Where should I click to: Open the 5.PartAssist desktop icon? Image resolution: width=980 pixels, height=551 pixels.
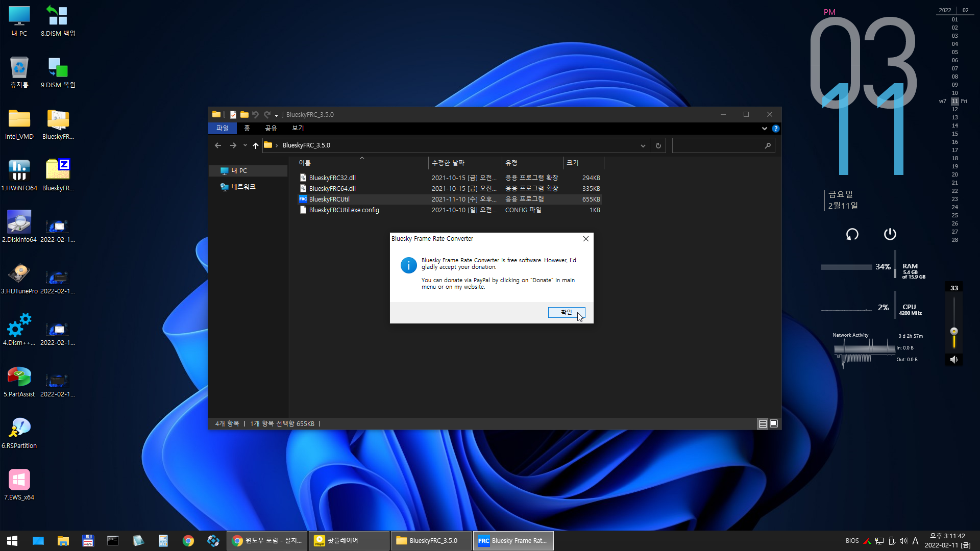point(19,382)
